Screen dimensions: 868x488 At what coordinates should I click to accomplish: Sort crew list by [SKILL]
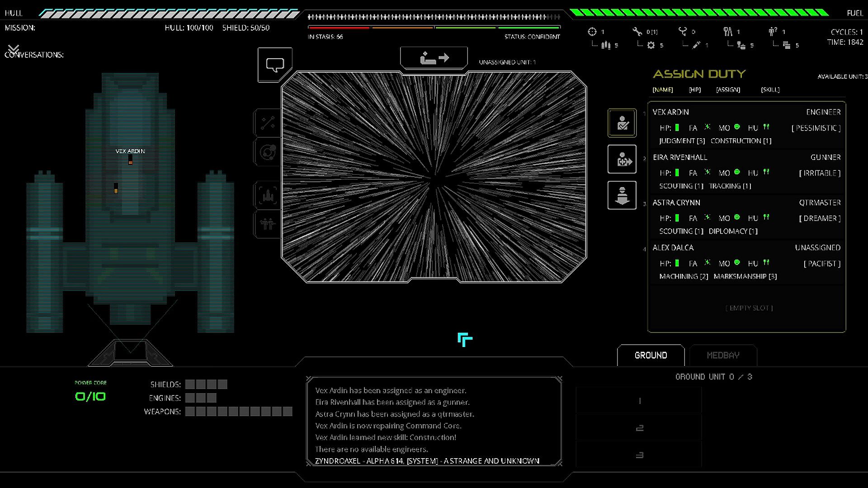(770, 89)
